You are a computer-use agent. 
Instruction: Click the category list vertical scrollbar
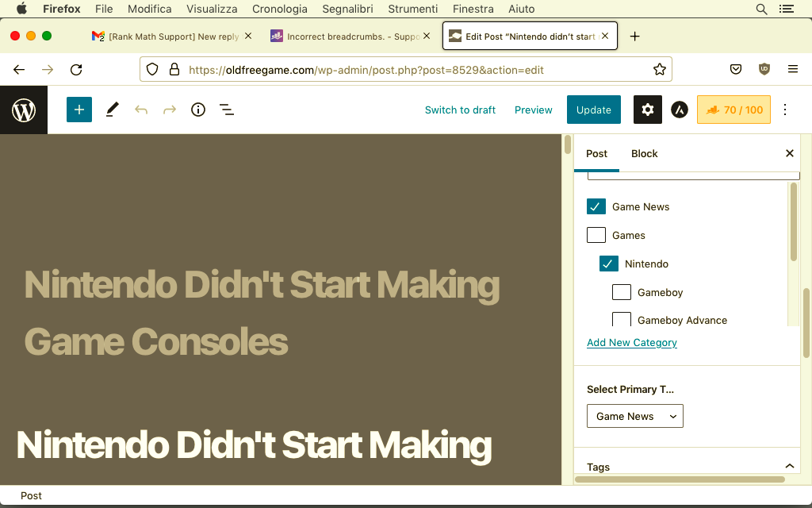coord(793,222)
